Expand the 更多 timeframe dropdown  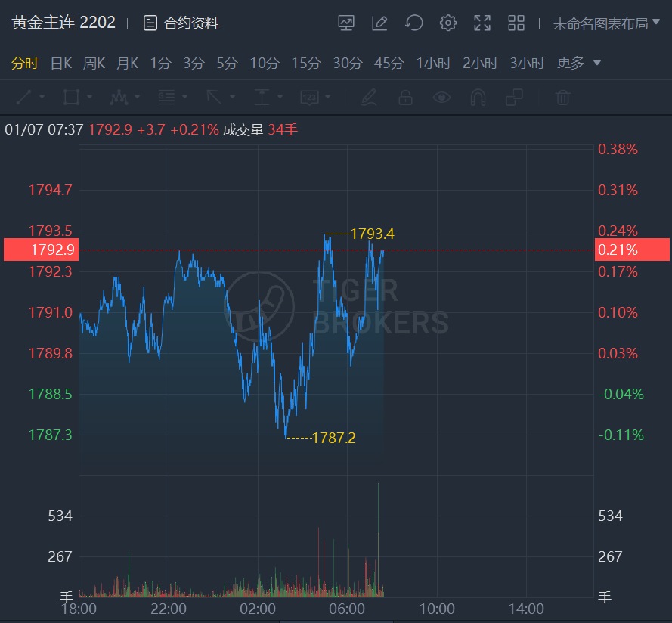tap(579, 63)
